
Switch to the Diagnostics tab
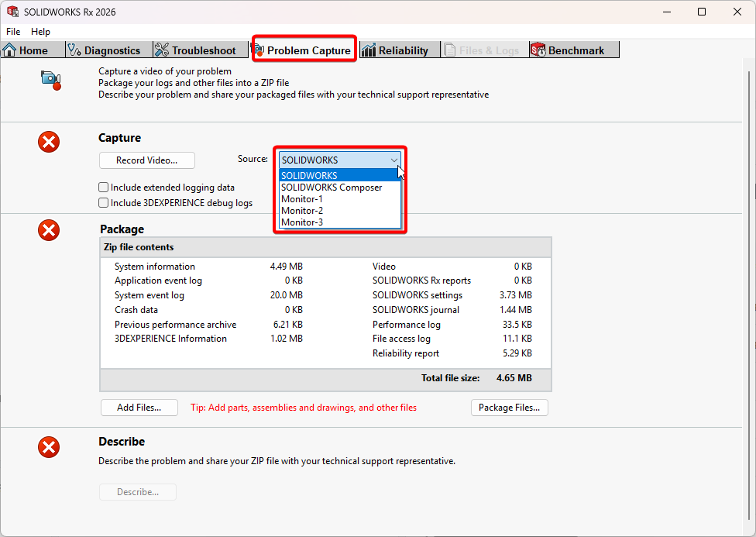[x=109, y=50]
